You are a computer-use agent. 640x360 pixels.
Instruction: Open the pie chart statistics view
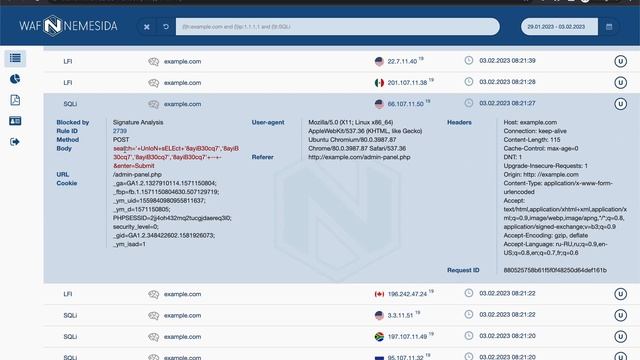pos(15,79)
